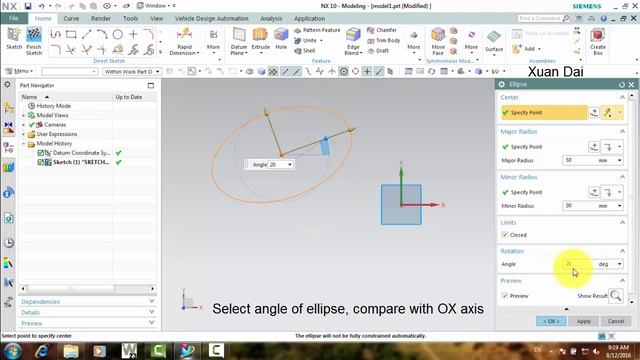Switch to the Tools tab

130,18
